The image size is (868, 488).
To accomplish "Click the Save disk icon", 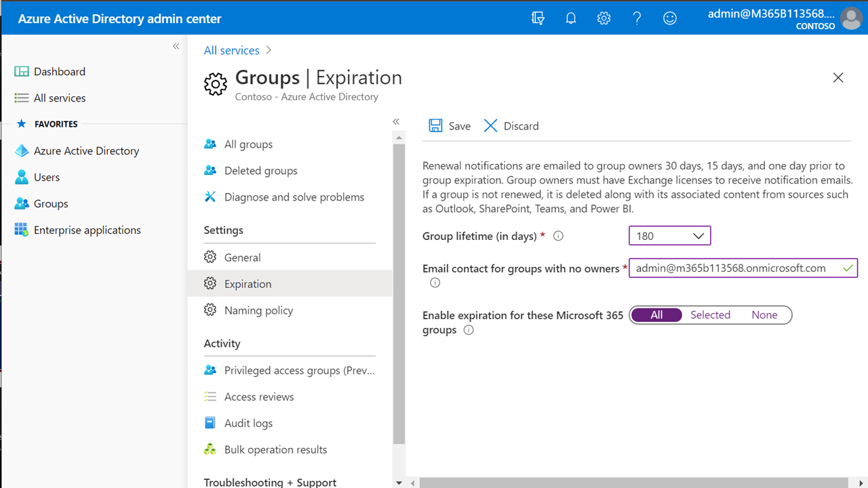I will [x=435, y=125].
